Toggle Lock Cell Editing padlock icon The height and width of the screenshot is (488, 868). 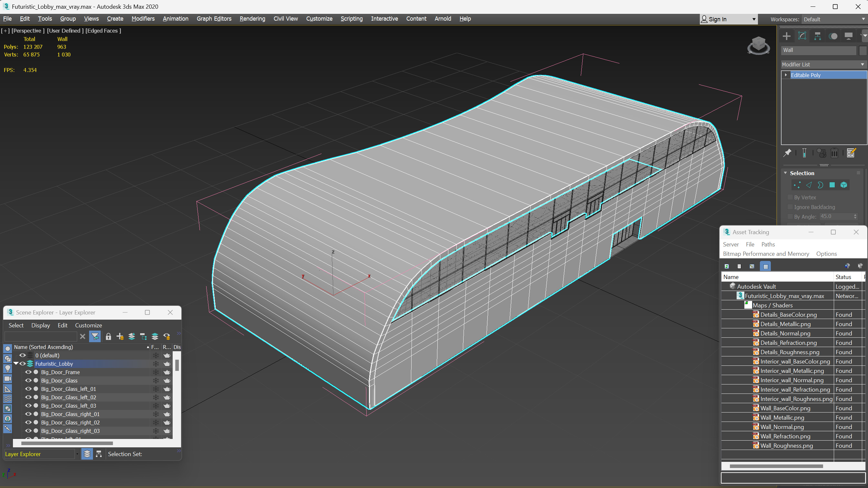click(x=108, y=336)
